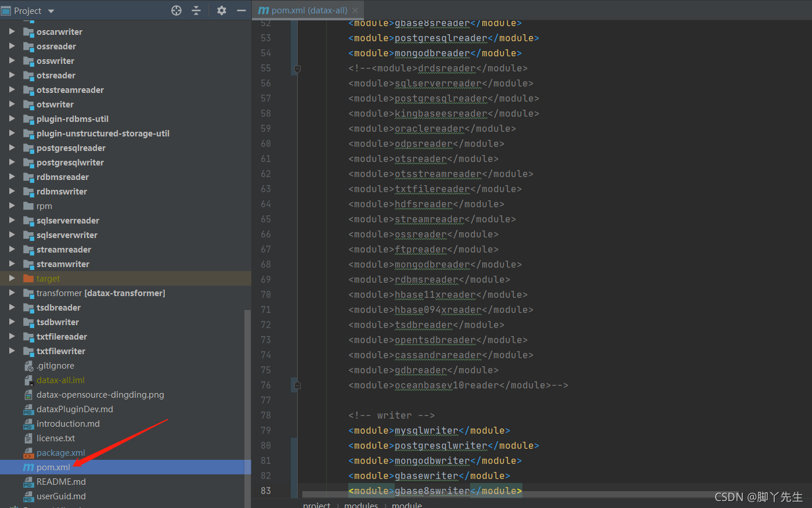This screenshot has width=812, height=508.
Task: Select the otswriter module in tree
Action: click(x=55, y=105)
